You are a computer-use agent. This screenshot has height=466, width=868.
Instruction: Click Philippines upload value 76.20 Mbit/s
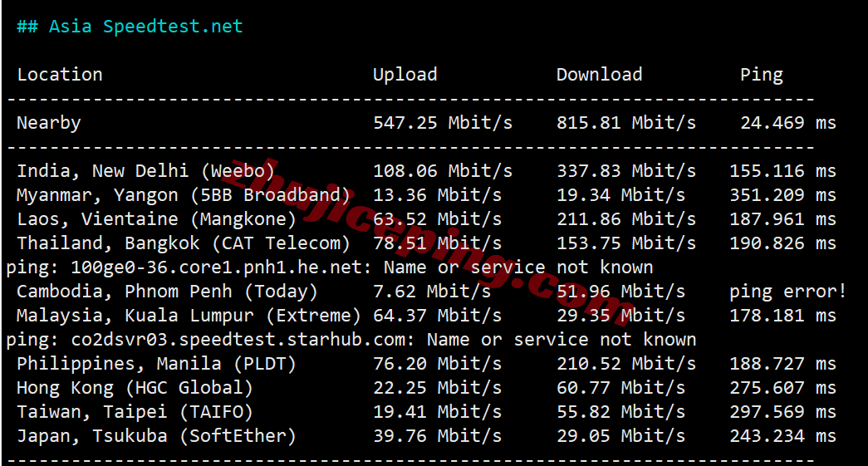tap(437, 364)
